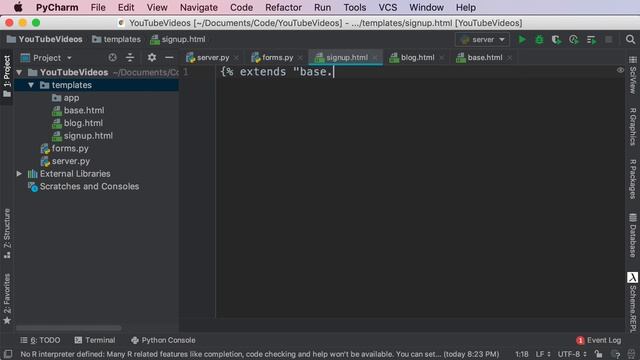Run server with coverage

(556, 40)
